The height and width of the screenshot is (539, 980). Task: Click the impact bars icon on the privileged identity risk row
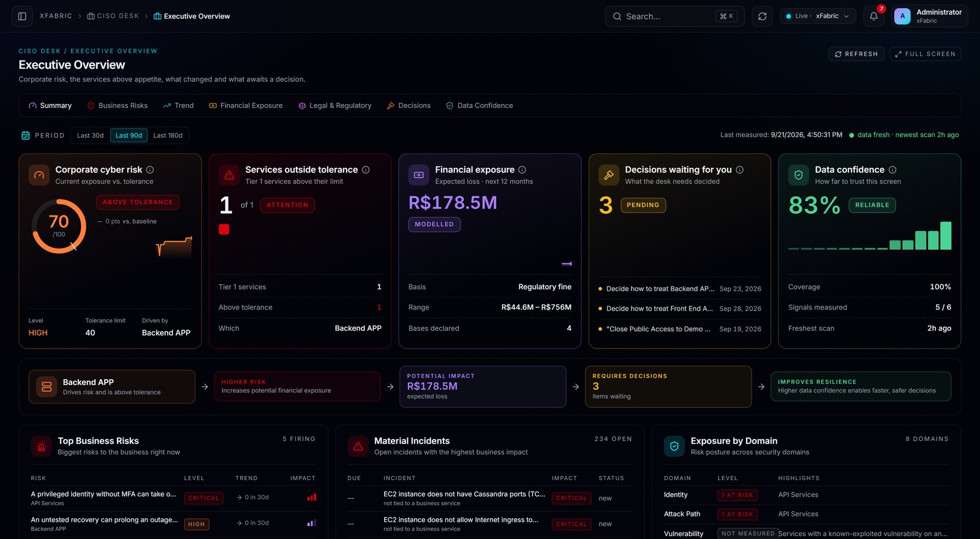point(312,497)
